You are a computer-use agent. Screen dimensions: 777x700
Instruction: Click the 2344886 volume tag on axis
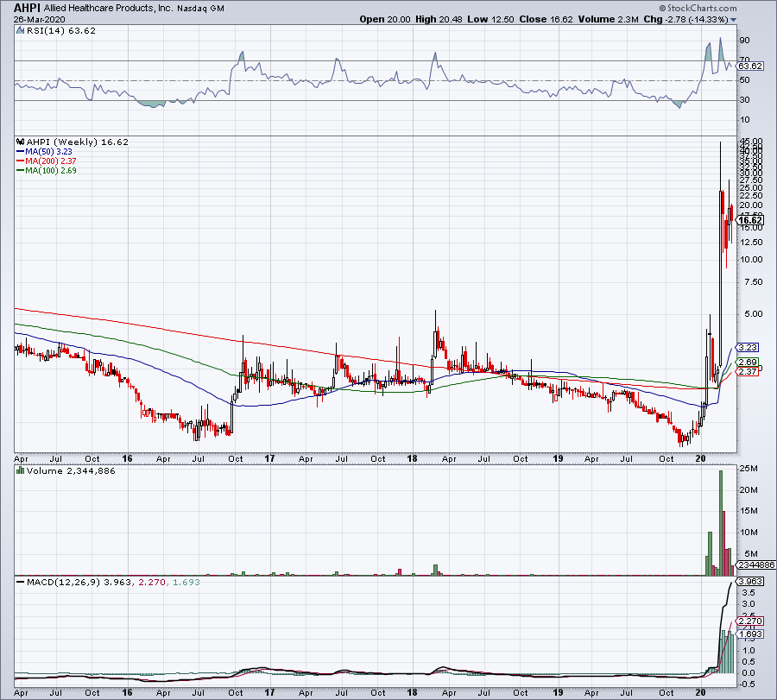coord(756,564)
